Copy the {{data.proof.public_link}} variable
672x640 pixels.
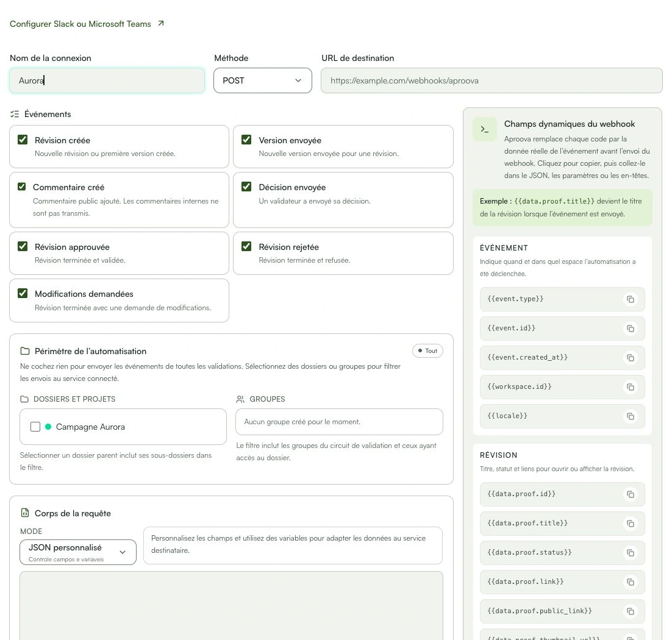(630, 611)
